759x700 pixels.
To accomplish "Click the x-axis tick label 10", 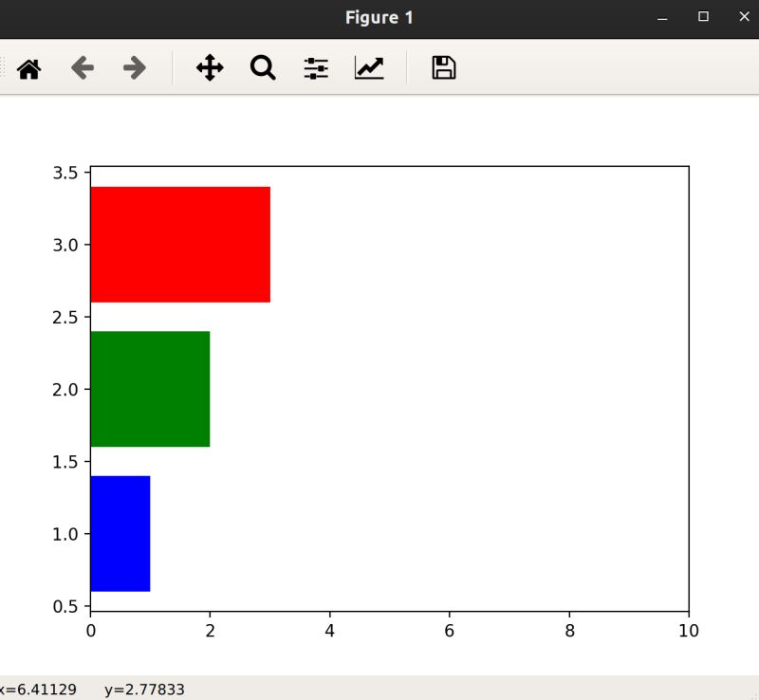I will coord(688,627).
